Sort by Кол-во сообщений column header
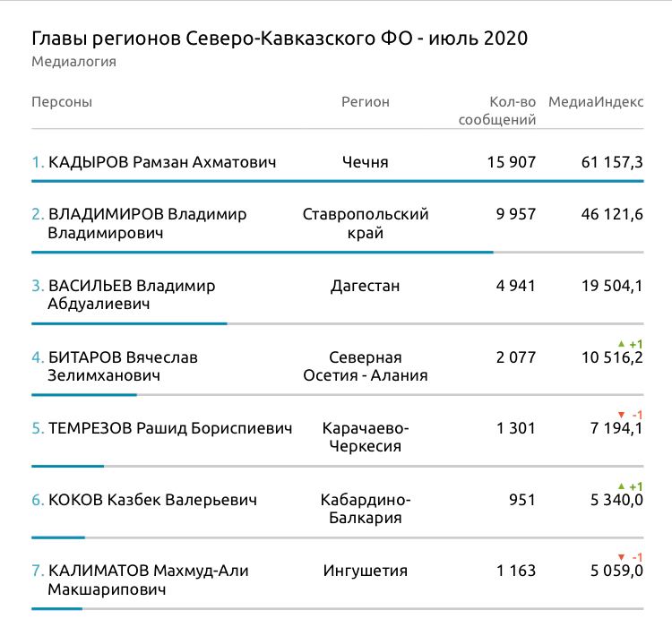The width and height of the screenshot is (672, 636). (x=497, y=111)
